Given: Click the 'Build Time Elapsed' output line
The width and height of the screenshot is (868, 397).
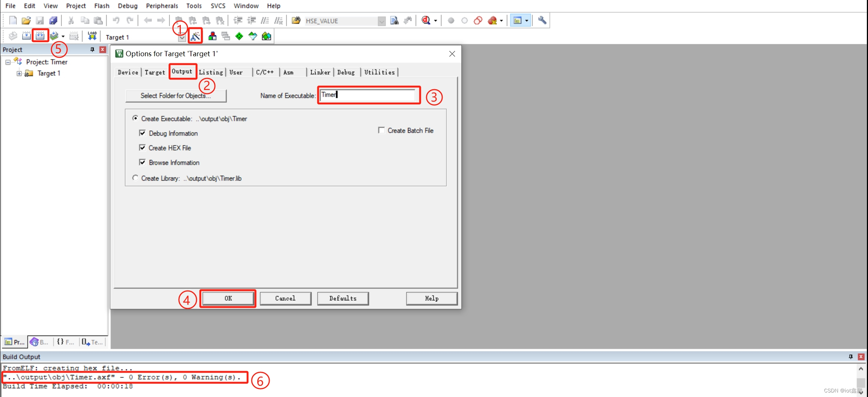Looking at the screenshot, I should click(68, 387).
